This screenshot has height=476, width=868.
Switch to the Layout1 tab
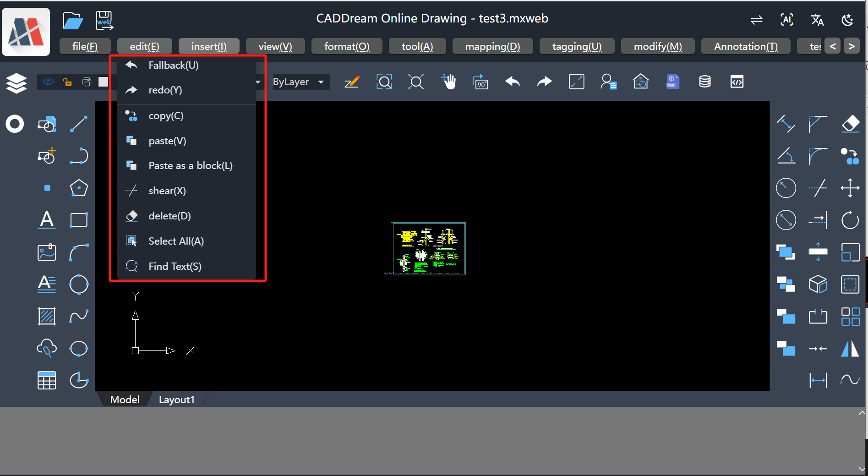point(176,399)
